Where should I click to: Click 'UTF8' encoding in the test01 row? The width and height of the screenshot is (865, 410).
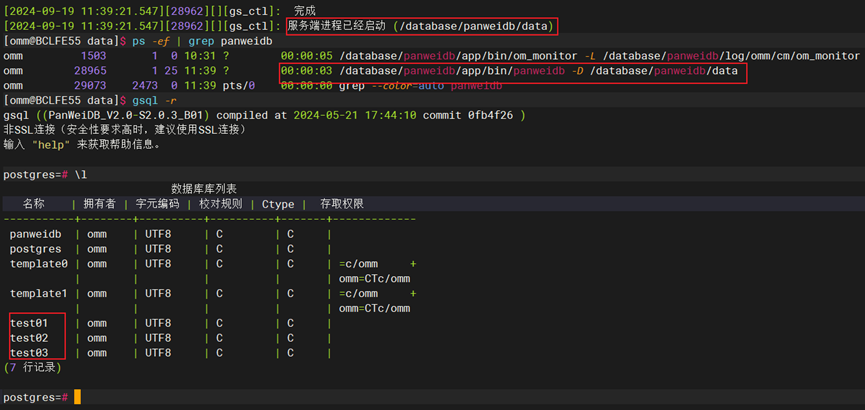pos(158,323)
